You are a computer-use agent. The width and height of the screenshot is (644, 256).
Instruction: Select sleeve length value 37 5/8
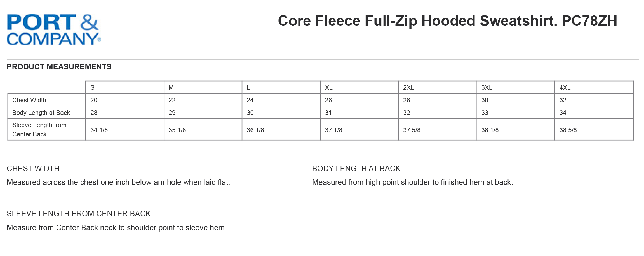(412, 130)
